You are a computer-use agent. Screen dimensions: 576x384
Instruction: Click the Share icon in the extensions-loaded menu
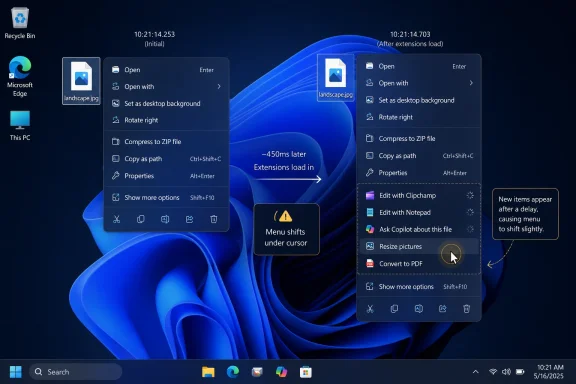point(443,309)
